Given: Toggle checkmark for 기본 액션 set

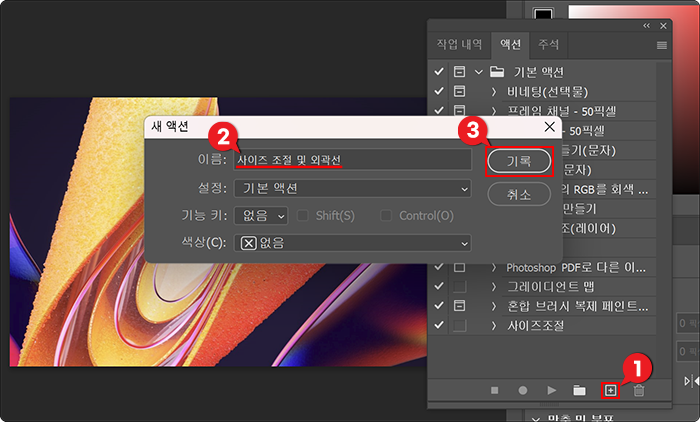Looking at the screenshot, I should coord(439,71).
